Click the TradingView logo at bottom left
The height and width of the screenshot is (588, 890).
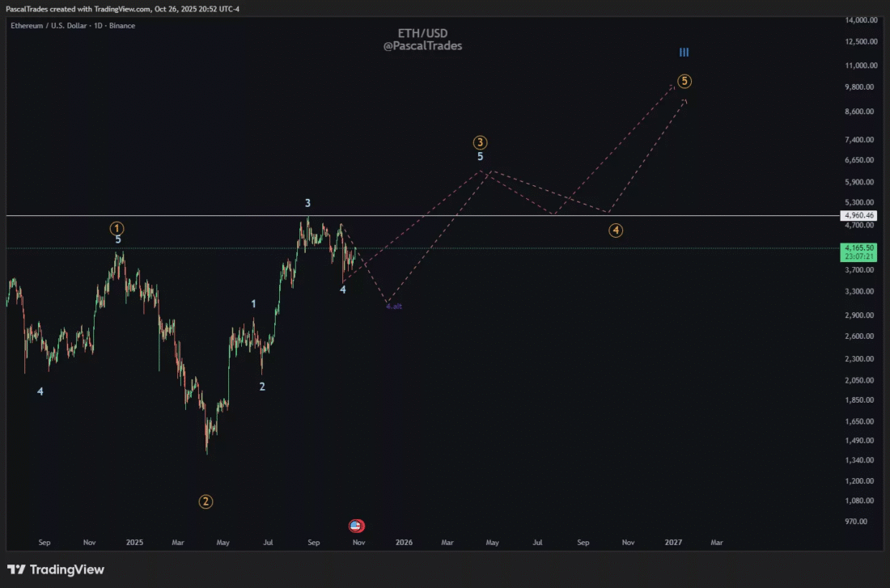56,569
